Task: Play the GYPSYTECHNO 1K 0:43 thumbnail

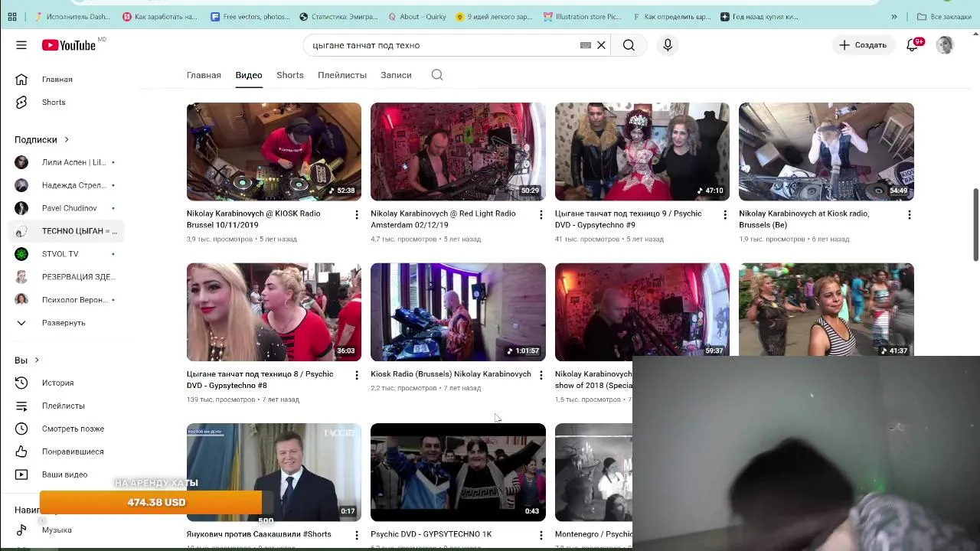Action: (x=458, y=472)
